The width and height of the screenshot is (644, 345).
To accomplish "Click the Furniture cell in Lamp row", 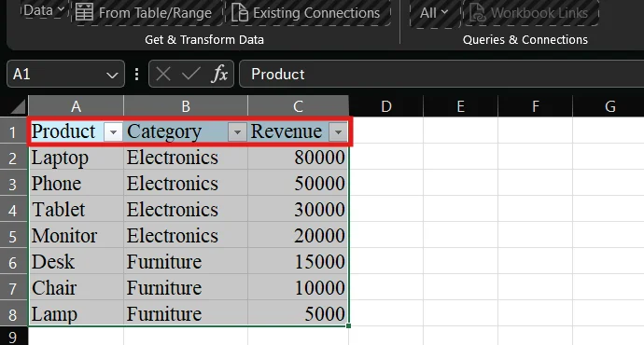I will point(186,314).
